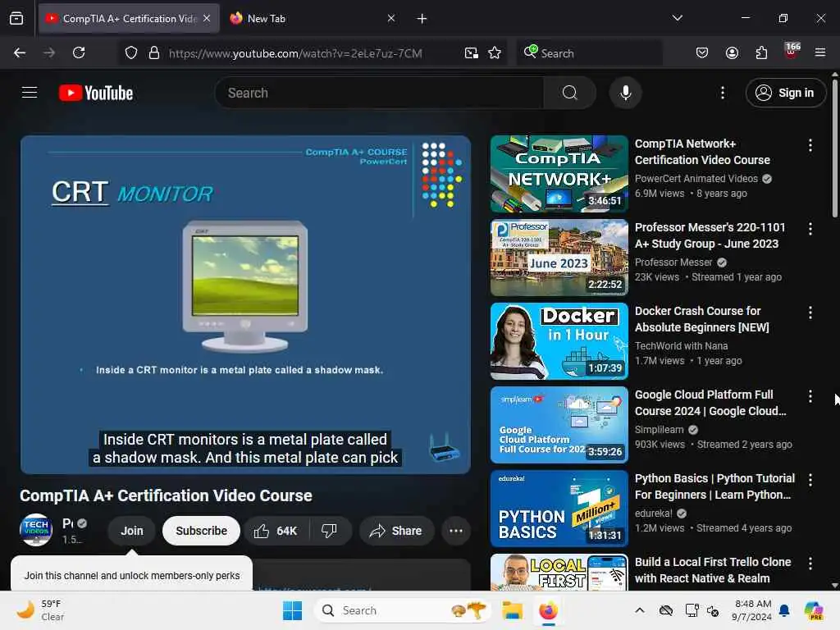This screenshot has width=840, height=630.
Task: Open options for Docker Crash Course video
Action: [x=810, y=313]
